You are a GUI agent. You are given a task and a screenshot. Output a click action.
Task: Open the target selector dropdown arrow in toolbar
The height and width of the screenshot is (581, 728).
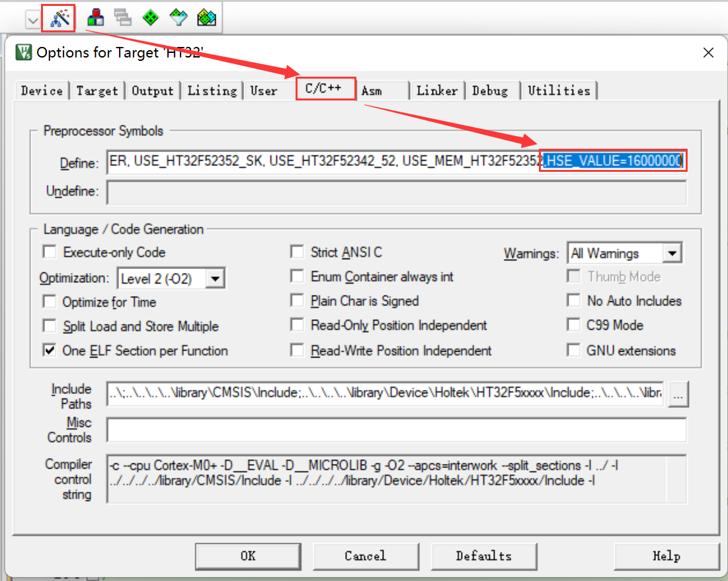(32, 20)
